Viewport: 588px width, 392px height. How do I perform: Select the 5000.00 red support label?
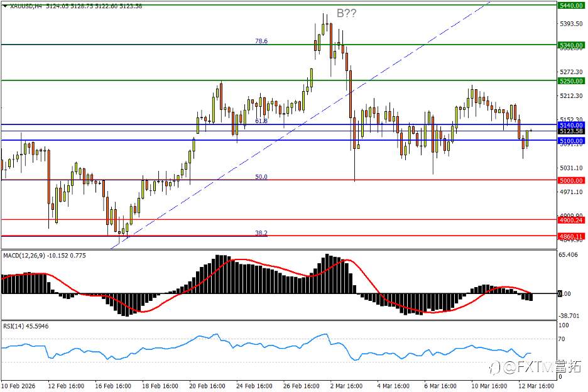(x=571, y=180)
